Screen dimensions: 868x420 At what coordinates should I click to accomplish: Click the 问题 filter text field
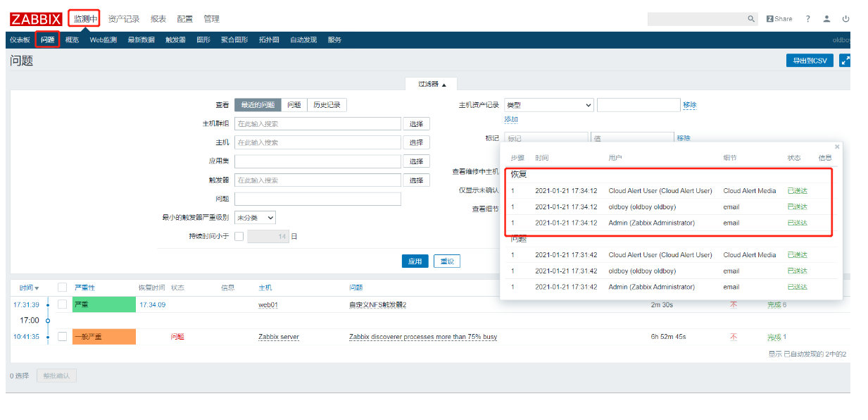[317, 199]
